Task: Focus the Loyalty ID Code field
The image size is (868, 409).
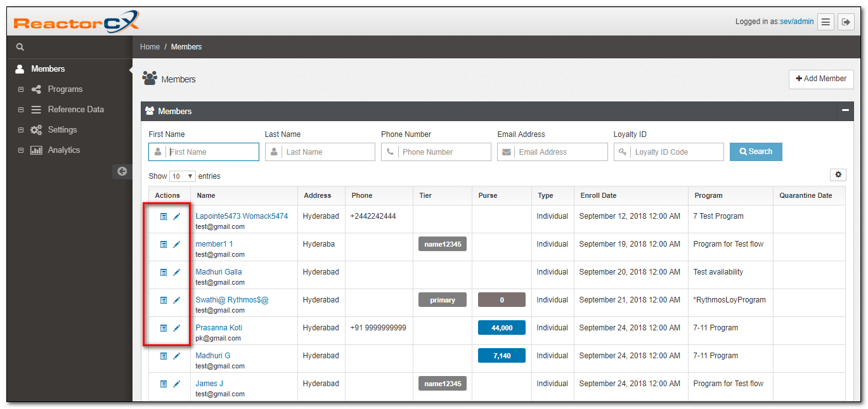Action: tap(677, 152)
